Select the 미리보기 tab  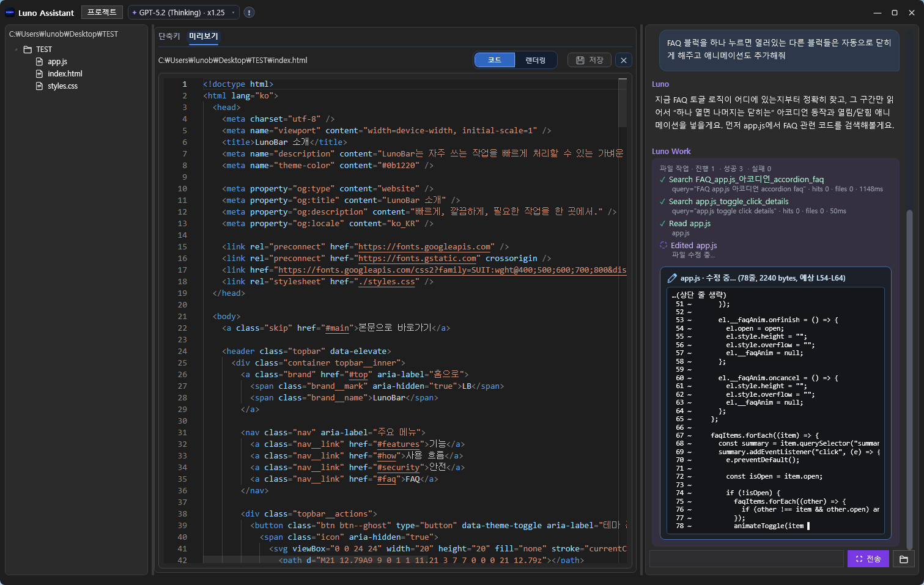203,37
